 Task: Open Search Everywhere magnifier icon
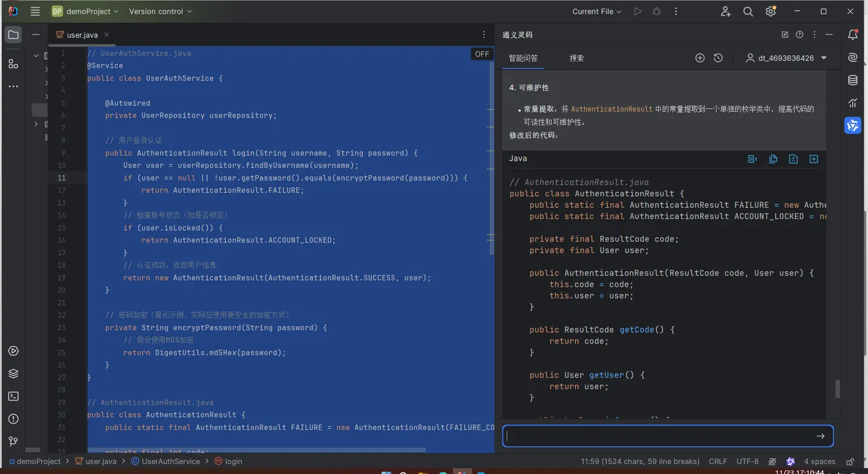point(748,11)
